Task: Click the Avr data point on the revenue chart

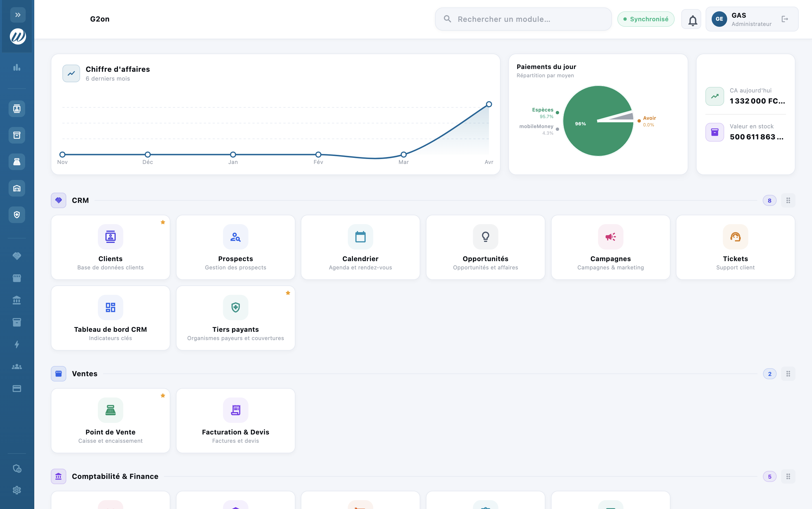Action: [489, 104]
